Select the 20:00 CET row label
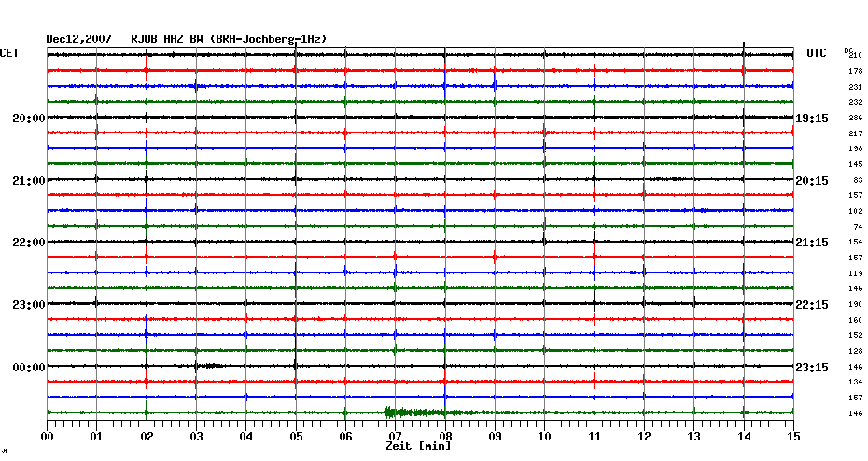This screenshot has width=868, height=461. coord(29,119)
